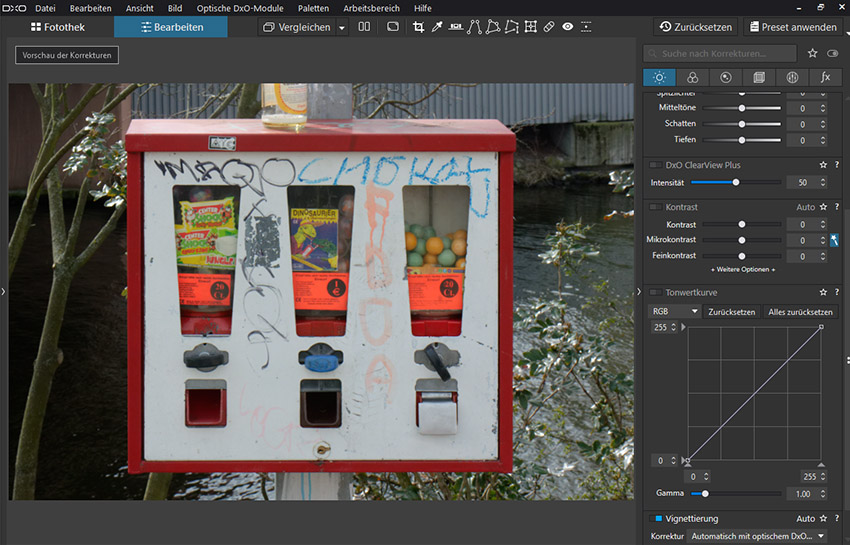Click the Preset anwenden button
850x545 pixels.
(791, 27)
